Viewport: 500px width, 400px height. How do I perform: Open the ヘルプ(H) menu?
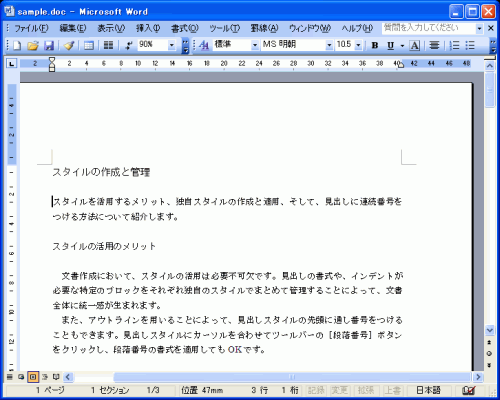click(357, 28)
